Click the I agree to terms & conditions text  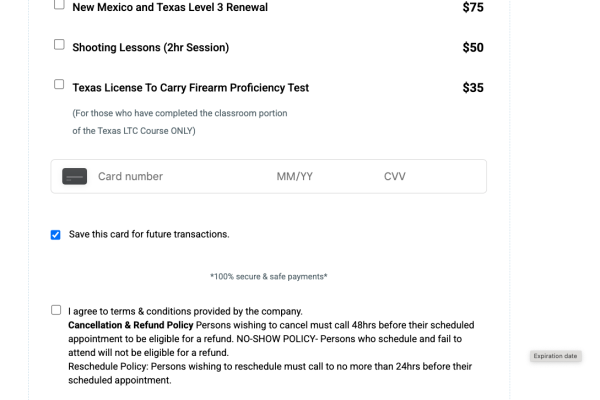point(185,311)
